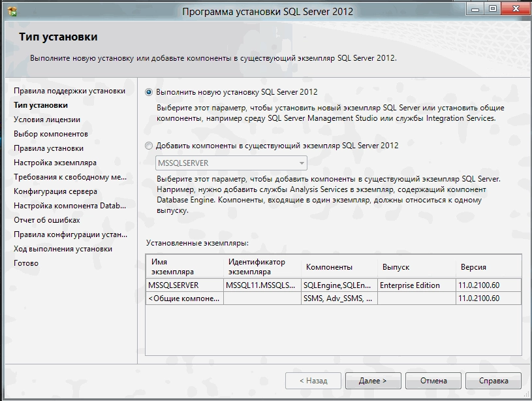The height and width of the screenshot is (401, 532).
Task: Go to 'Правила установки' step
Action: (x=48, y=148)
